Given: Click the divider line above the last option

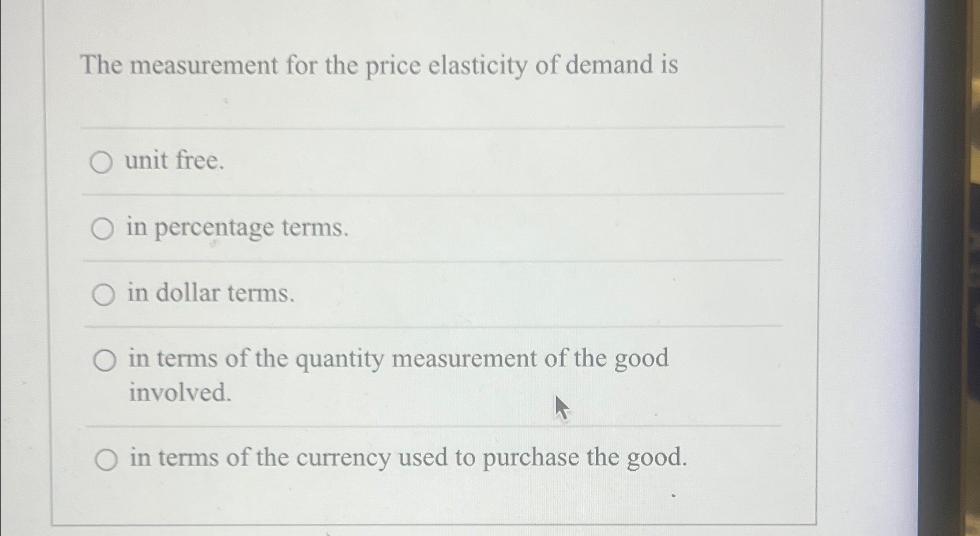Looking at the screenshot, I should (433, 426).
